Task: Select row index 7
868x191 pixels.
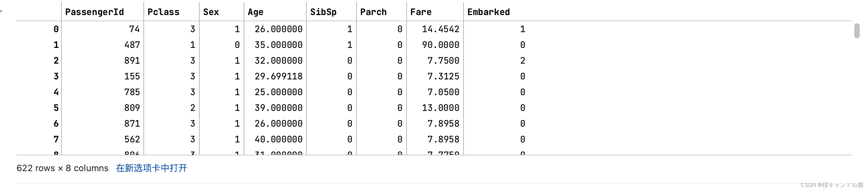Action: tap(56, 139)
